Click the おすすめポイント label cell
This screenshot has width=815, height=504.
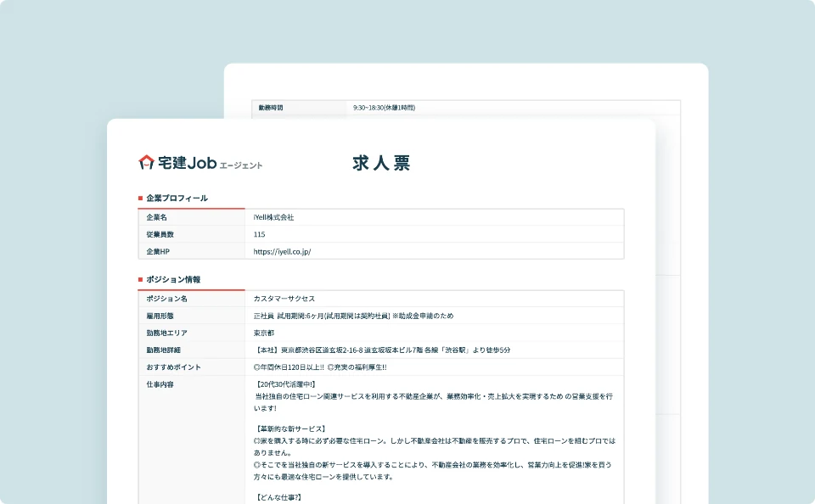191,367
